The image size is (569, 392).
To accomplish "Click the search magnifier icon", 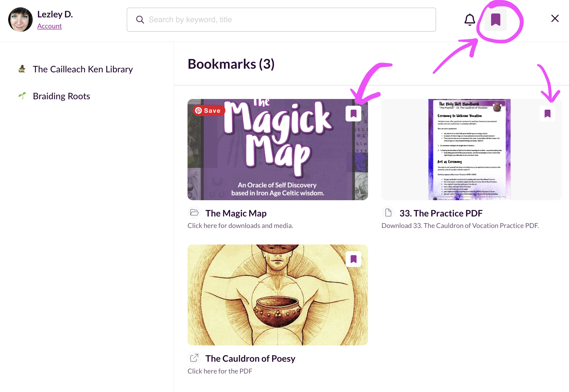I will (x=140, y=20).
